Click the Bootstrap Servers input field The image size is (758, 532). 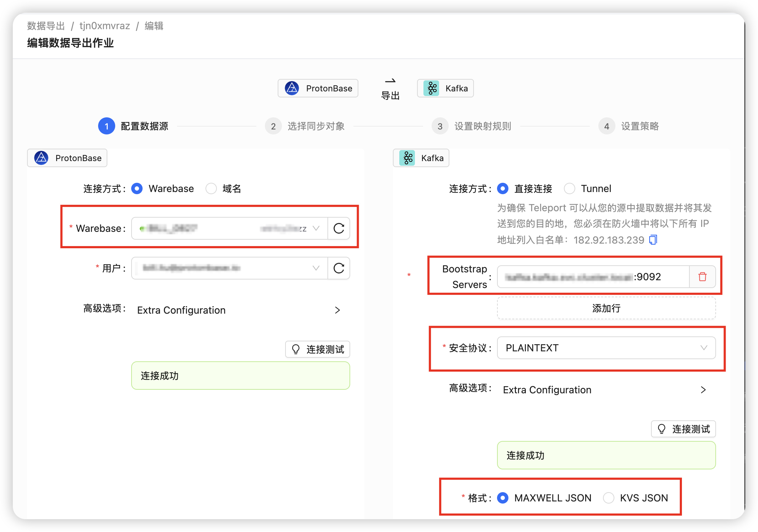[593, 277]
